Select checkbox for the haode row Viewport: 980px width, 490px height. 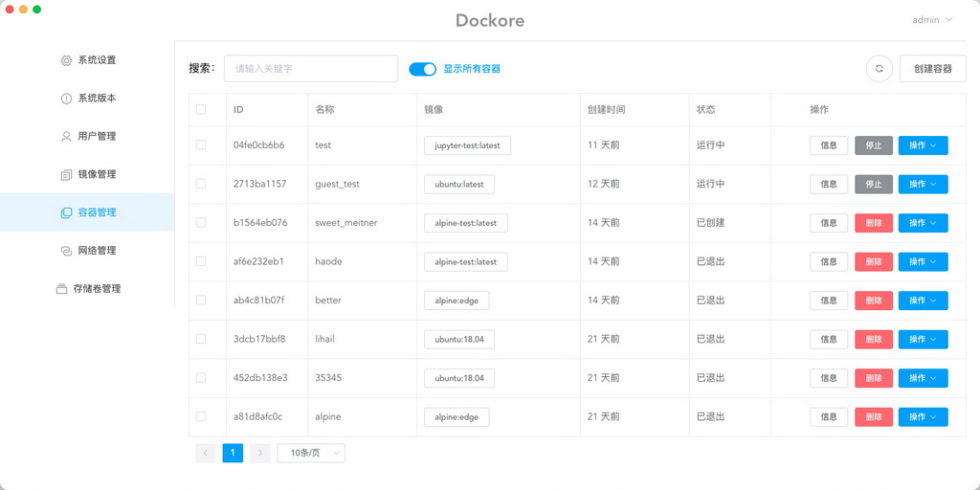pos(201,261)
